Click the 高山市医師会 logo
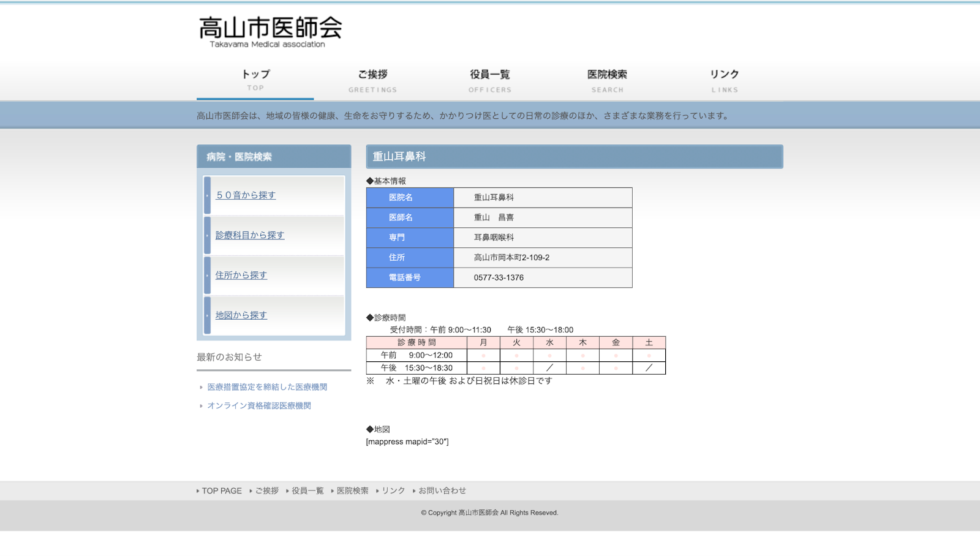 coord(268,31)
